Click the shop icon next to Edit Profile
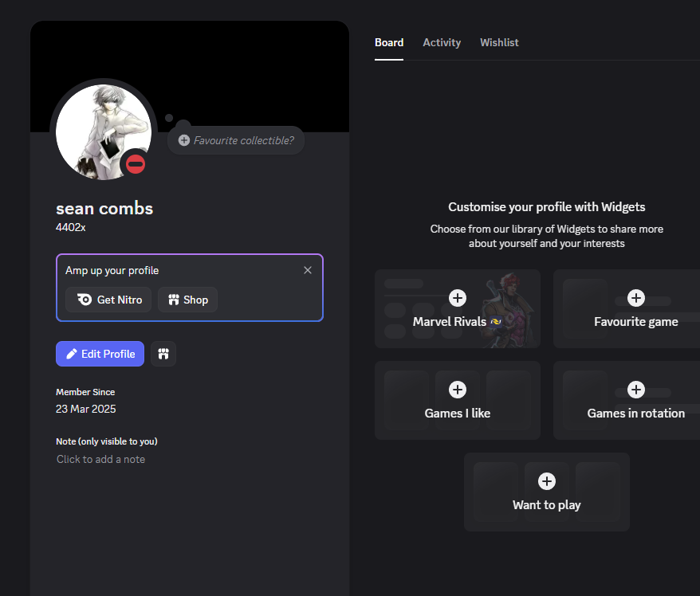Image resolution: width=700 pixels, height=596 pixels. pyautogui.click(x=163, y=354)
